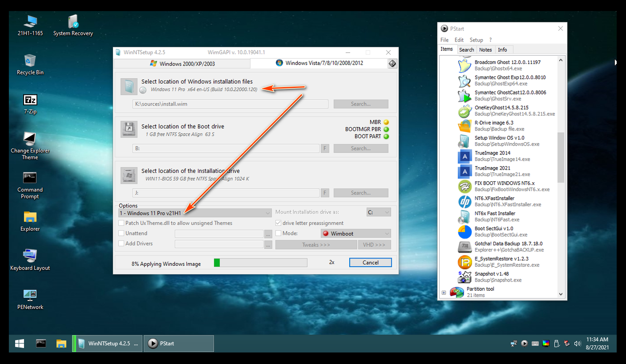Image resolution: width=626 pixels, height=364 pixels.
Task: Open the taskbar File Explorer icon
Action: pos(61,343)
